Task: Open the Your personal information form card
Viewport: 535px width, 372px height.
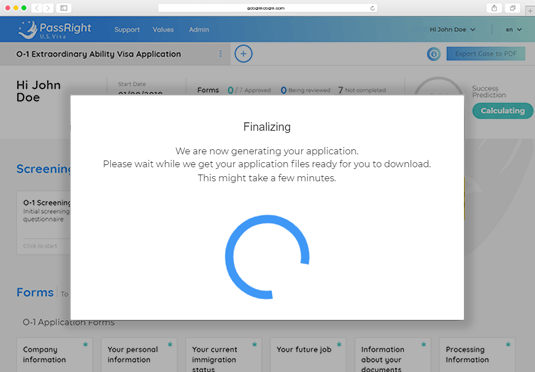Action: click(x=139, y=355)
